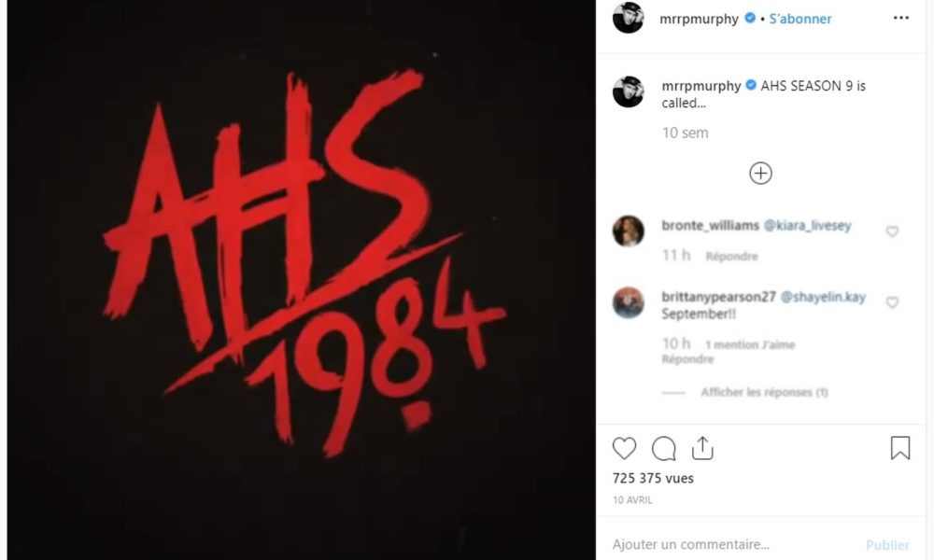Follow mrrpmurphy via S'abonner
The height and width of the screenshot is (560, 934).
coord(800,19)
